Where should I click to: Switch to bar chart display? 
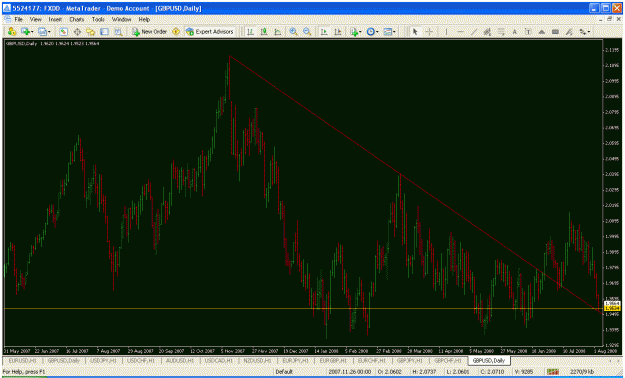click(250, 32)
